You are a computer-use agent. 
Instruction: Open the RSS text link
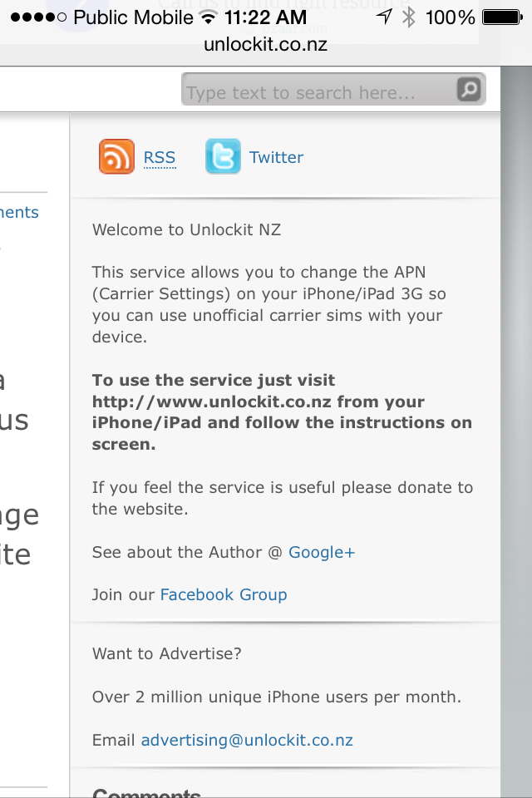click(160, 157)
